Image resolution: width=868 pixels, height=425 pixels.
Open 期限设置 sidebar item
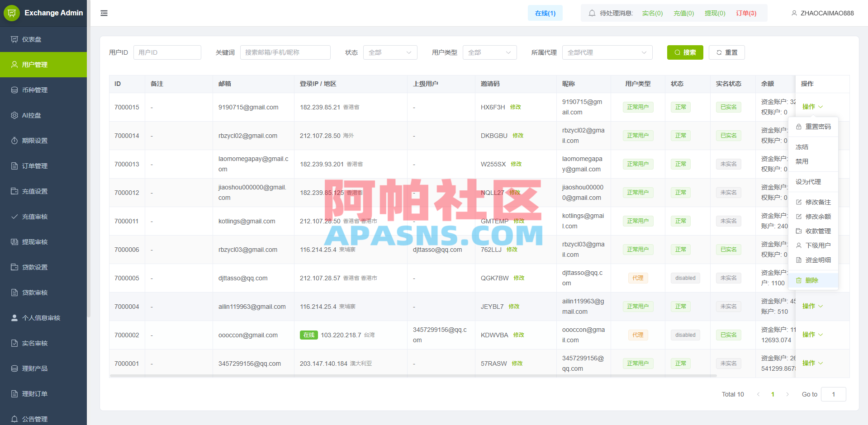tap(43, 141)
